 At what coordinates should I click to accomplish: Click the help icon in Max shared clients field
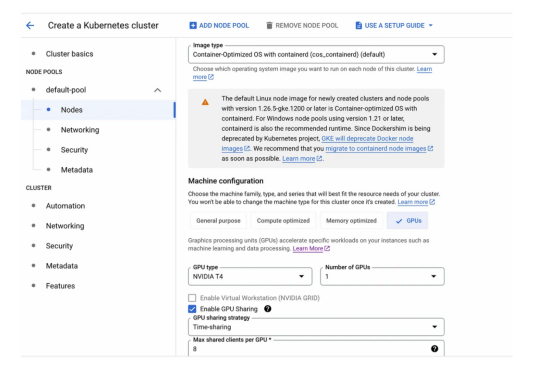435,349
